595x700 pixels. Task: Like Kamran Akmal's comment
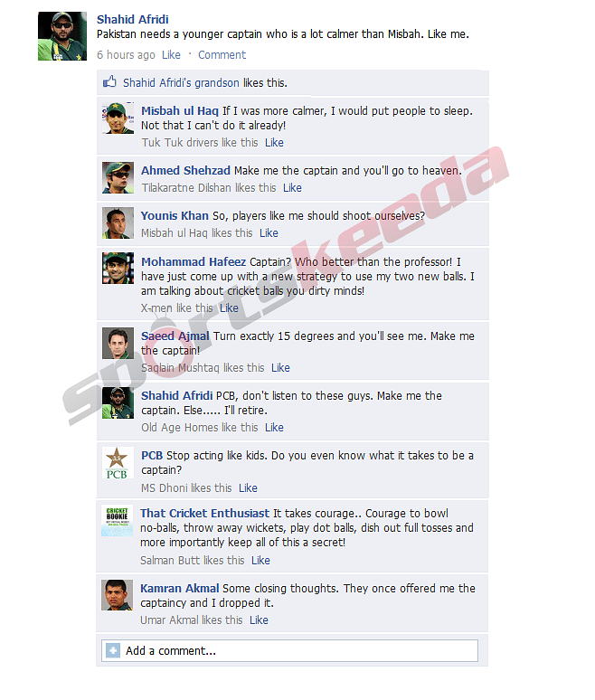[x=259, y=620]
